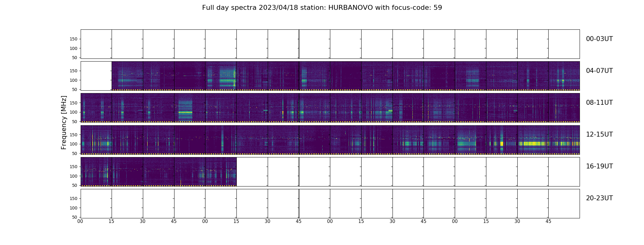Click the 150 tick in the 12-15UT row
644x245 pixels.
tap(74, 135)
